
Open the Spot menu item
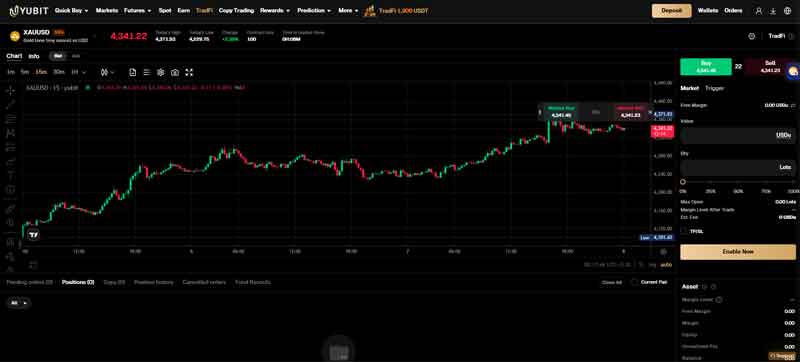165,10
